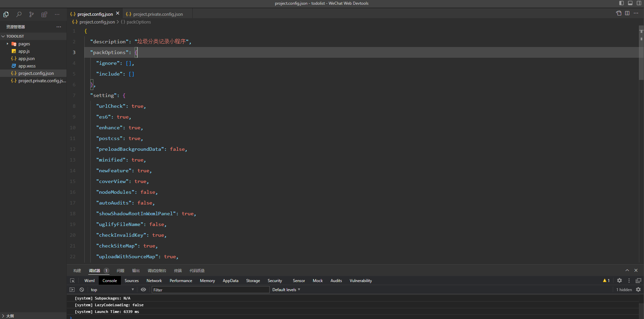Switch to project.private.config.json editor tab
644x319 pixels.
click(158, 14)
